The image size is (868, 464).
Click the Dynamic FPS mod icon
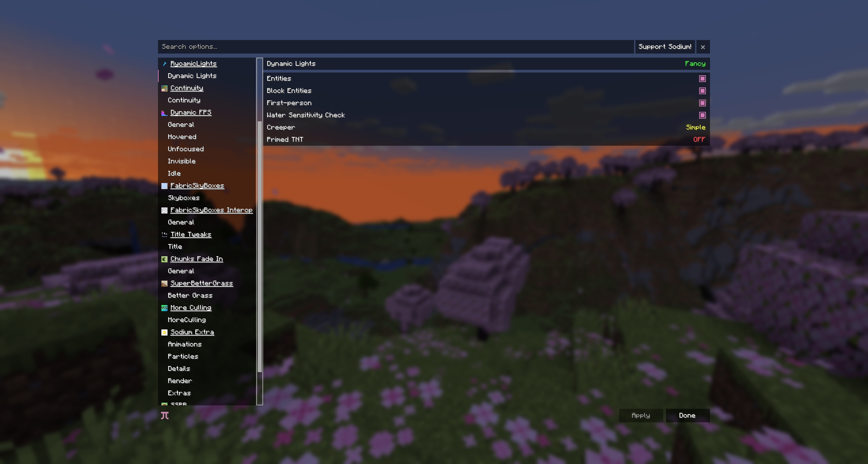(164, 112)
